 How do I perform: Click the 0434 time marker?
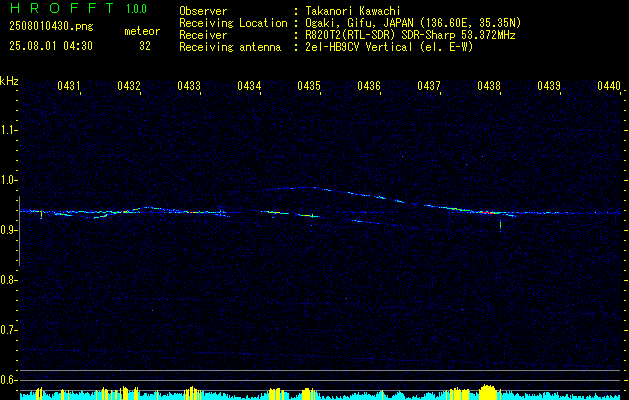click(x=249, y=85)
